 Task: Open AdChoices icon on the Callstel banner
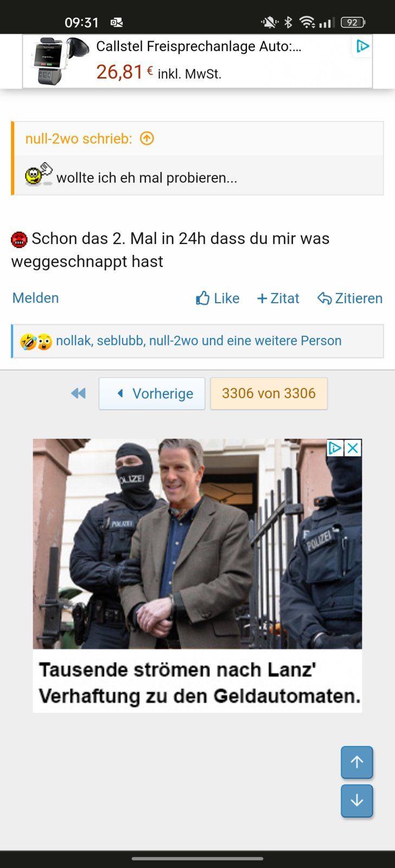click(362, 46)
